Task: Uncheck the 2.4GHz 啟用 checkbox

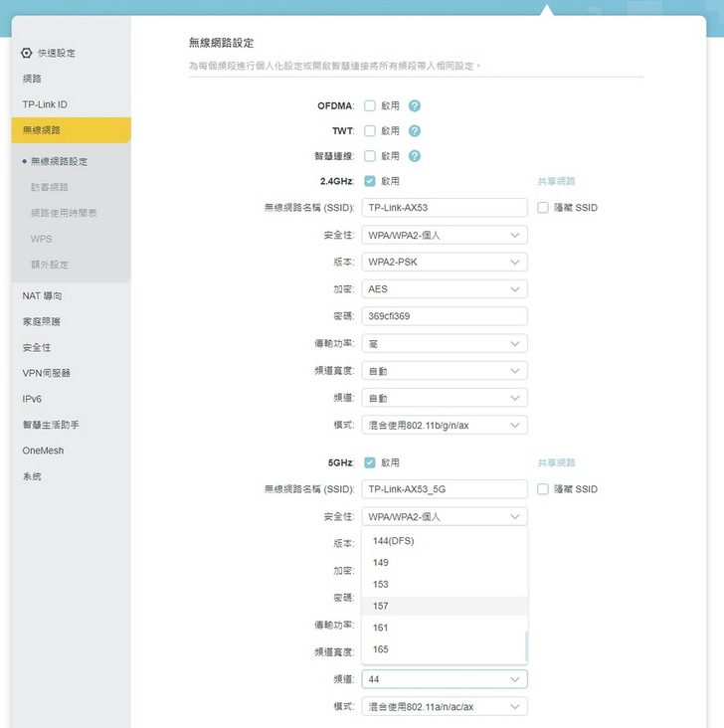Action: tap(369, 181)
